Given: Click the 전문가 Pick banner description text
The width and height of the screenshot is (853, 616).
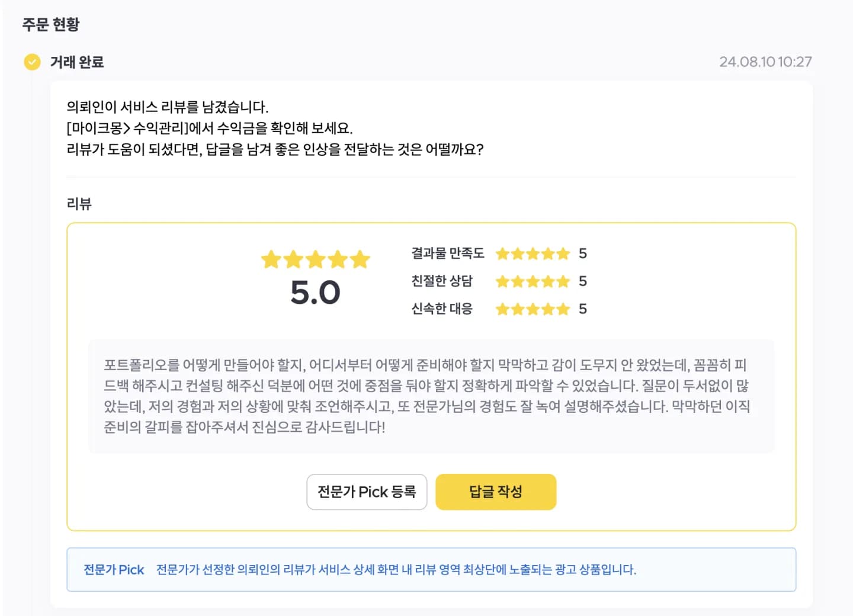Looking at the screenshot, I should [396, 570].
